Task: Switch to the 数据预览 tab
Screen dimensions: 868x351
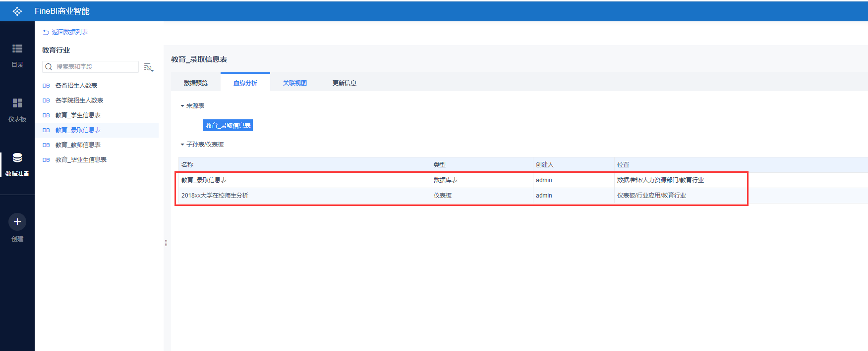Action: tap(196, 83)
